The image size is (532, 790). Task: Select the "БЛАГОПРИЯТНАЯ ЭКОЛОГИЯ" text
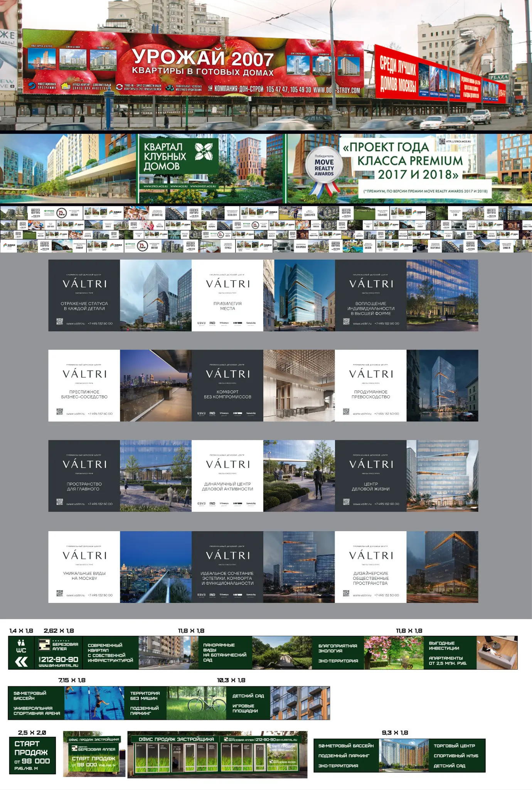(338, 648)
